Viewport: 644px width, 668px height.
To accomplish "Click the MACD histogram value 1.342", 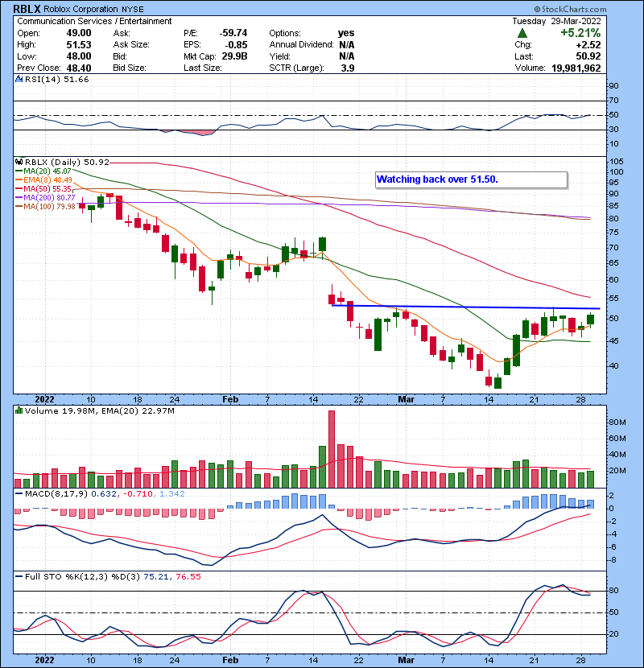I will click(x=172, y=494).
